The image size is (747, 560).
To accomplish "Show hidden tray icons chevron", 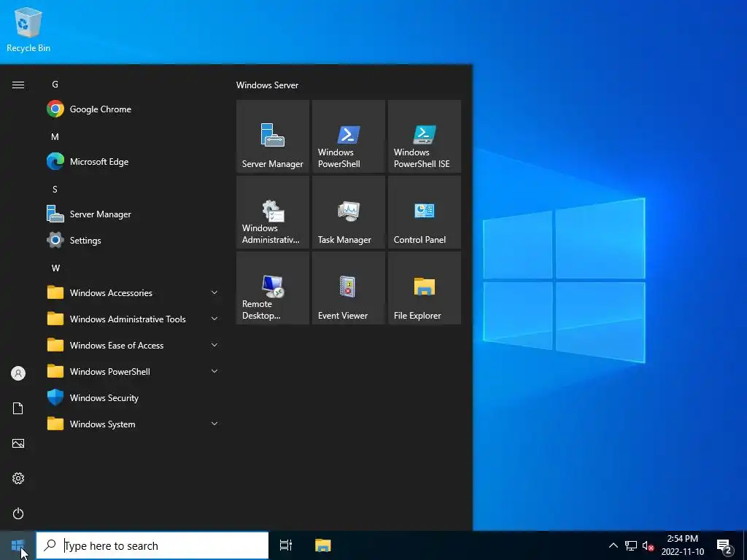I will pos(613,545).
